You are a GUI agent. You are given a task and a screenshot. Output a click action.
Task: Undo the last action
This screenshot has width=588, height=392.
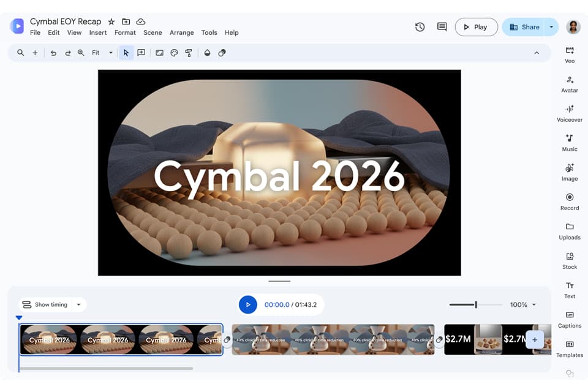(x=53, y=53)
